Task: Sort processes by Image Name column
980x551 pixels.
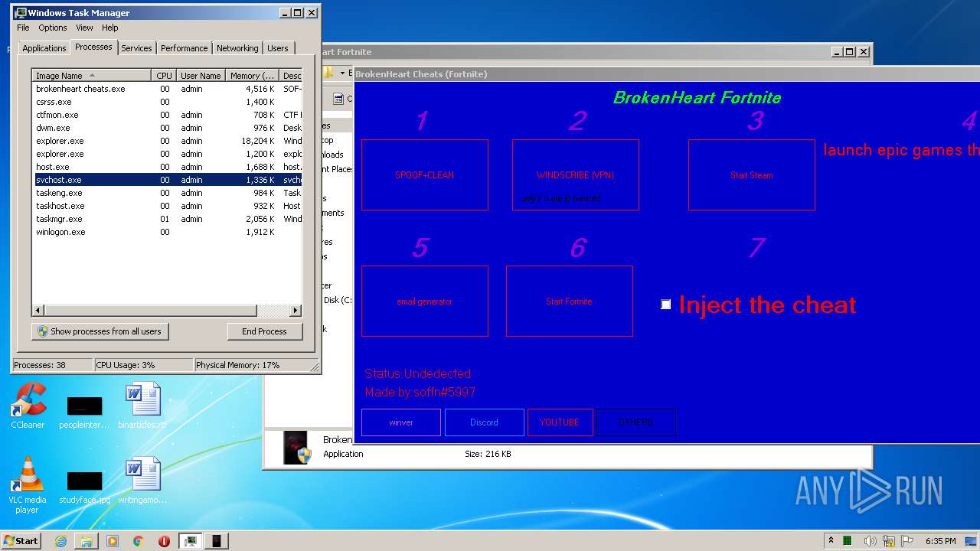Action: click(92, 76)
